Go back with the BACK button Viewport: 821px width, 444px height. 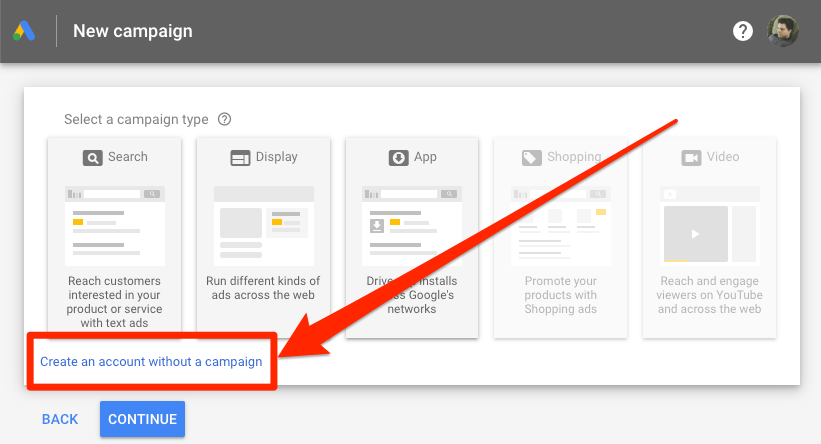pos(60,419)
